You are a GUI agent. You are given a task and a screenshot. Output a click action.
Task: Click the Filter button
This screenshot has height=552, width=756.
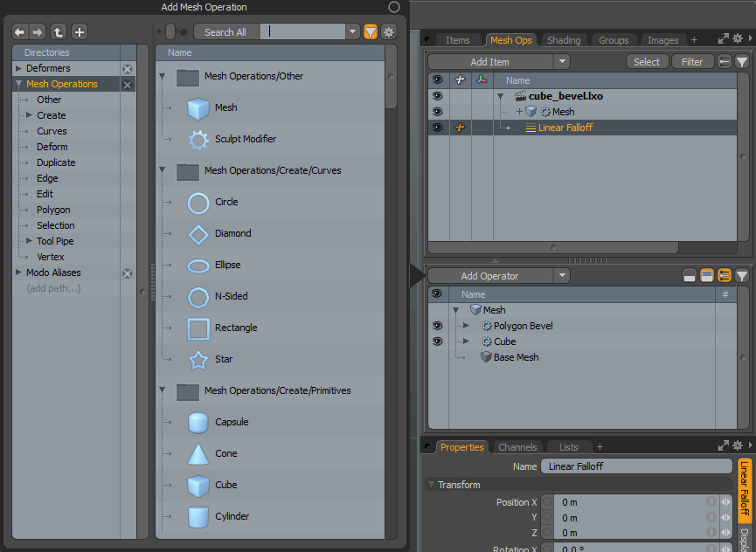(x=692, y=62)
